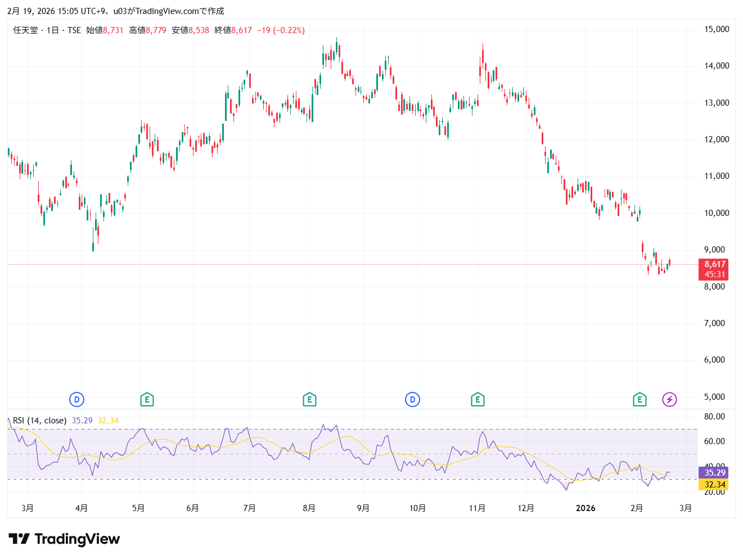Click the TradingView logo at bottom left

[x=64, y=539]
